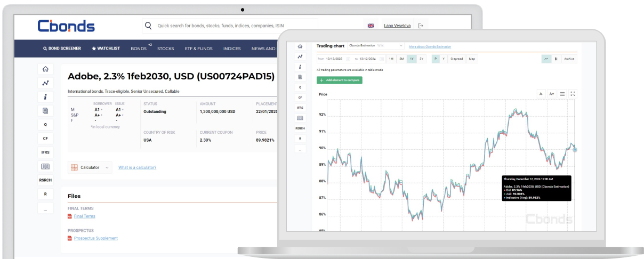Select the 'Outstanding' status value

coord(155,111)
